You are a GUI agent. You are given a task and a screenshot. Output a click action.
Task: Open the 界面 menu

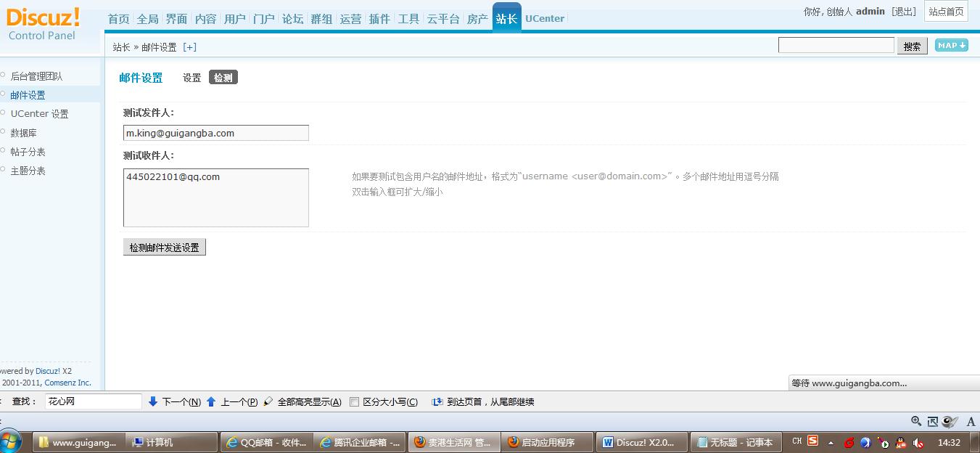pos(176,19)
